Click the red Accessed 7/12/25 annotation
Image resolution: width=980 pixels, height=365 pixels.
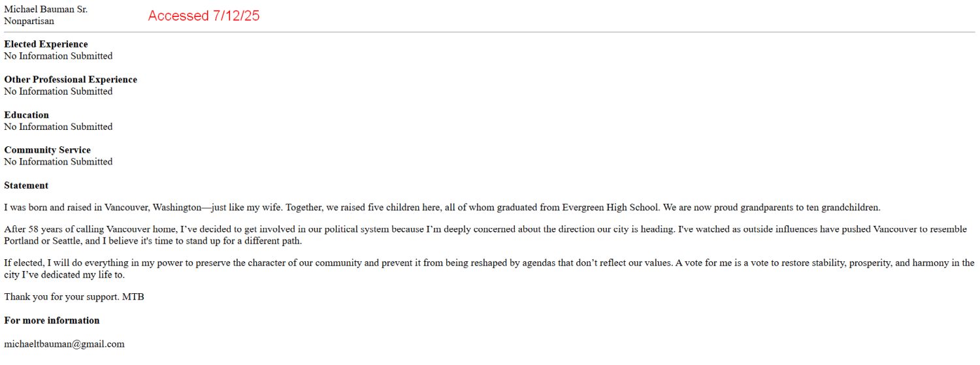click(x=204, y=16)
